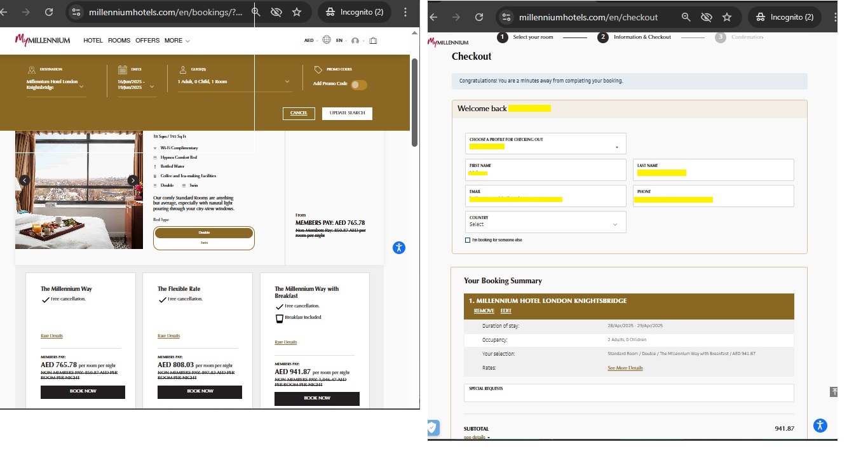868x451 pixels.
Task: Expand see details under subtotal
Action: [477, 438]
